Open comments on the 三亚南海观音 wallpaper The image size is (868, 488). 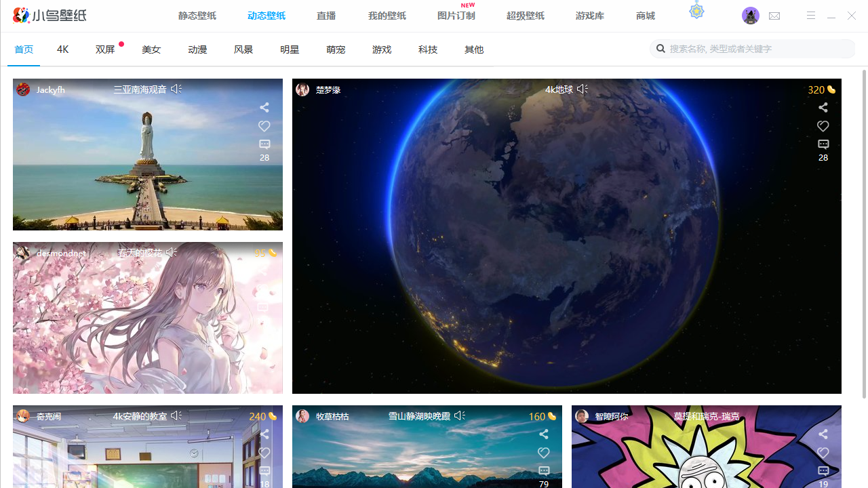[264, 144]
